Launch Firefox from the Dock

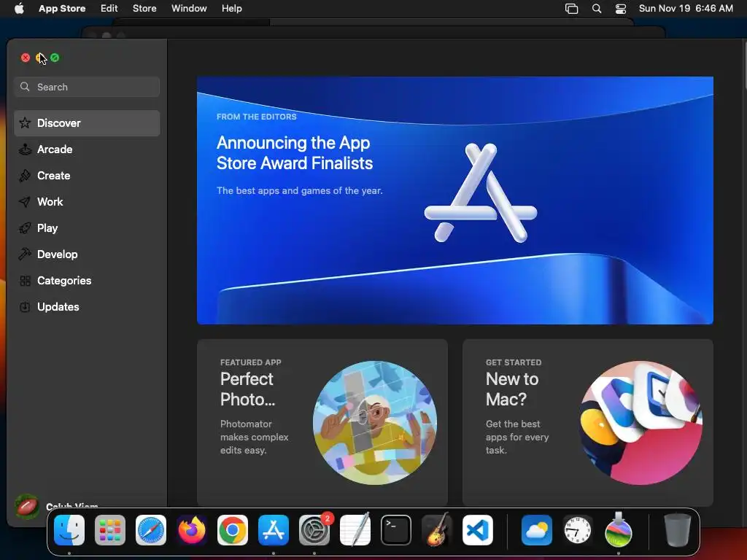tap(192, 530)
